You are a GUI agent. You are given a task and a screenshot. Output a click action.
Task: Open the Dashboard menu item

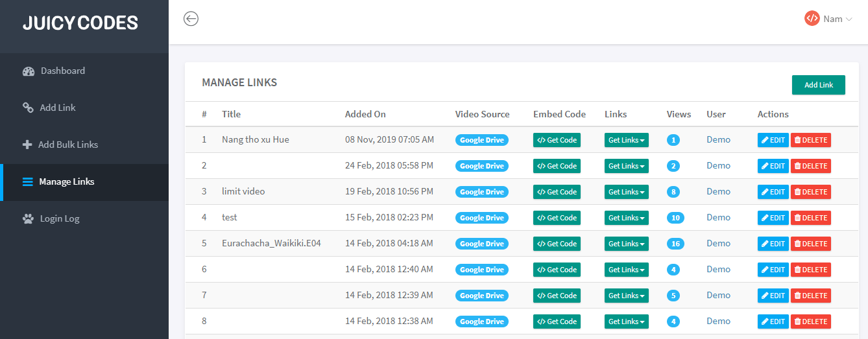pos(84,71)
